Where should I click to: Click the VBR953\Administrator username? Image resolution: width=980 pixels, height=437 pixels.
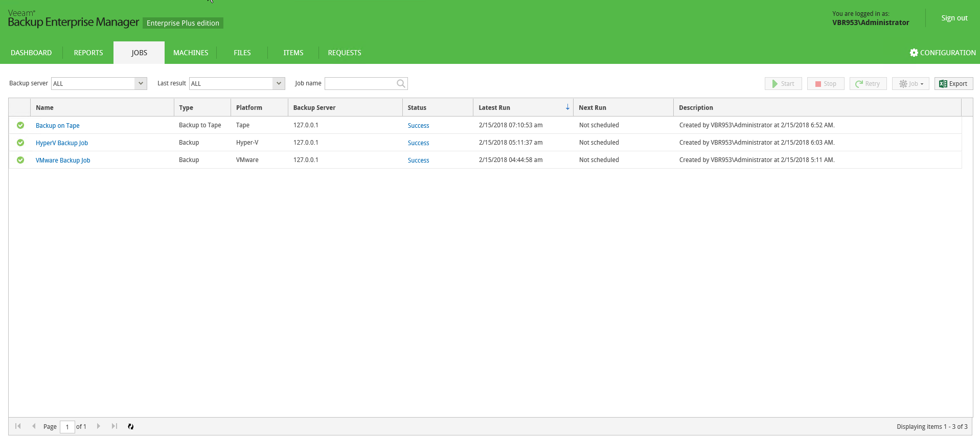coord(871,22)
